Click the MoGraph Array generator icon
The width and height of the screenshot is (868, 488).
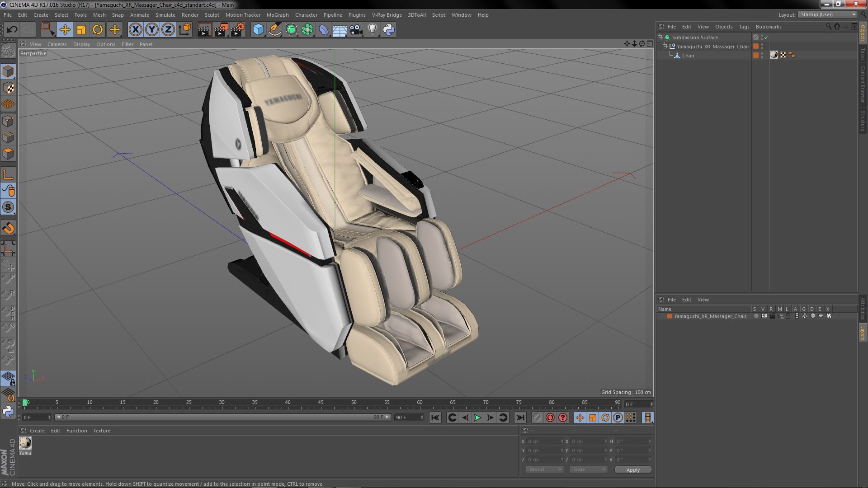pyautogui.click(x=307, y=30)
